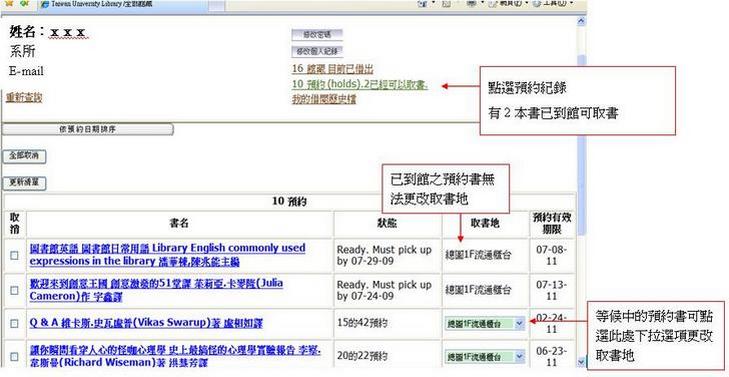Click the 取消 column header
Image resolution: width=729 pixels, height=377 pixels.
click(15, 223)
